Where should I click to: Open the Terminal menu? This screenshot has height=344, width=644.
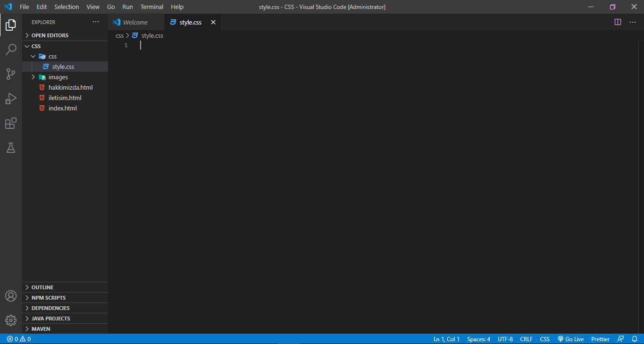pos(151,7)
